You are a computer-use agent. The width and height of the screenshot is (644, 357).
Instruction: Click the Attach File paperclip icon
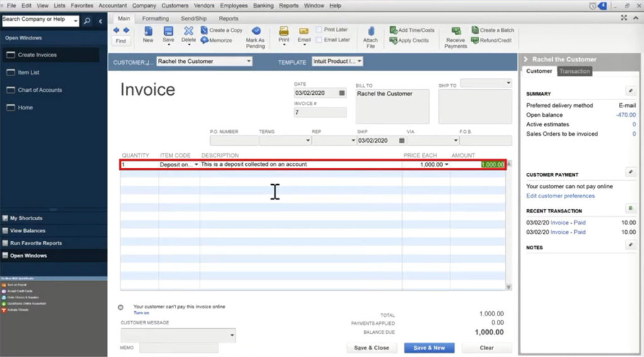[370, 31]
